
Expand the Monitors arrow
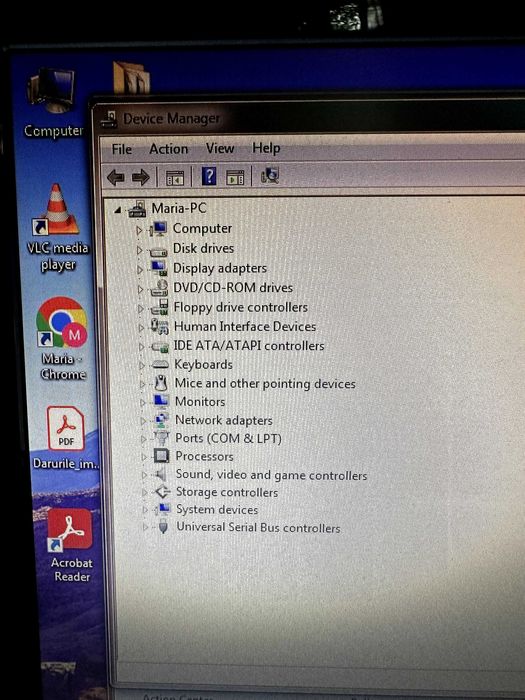pyautogui.click(x=142, y=403)
